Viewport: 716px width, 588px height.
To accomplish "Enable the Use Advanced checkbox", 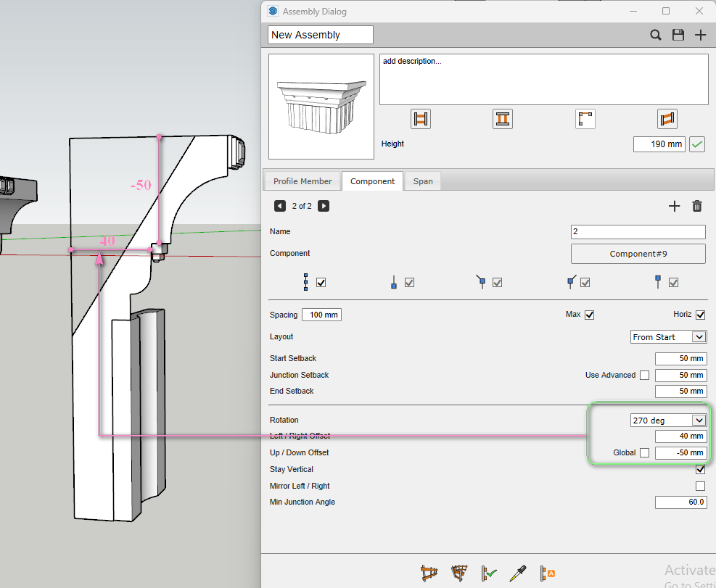I will click(643, 375).
